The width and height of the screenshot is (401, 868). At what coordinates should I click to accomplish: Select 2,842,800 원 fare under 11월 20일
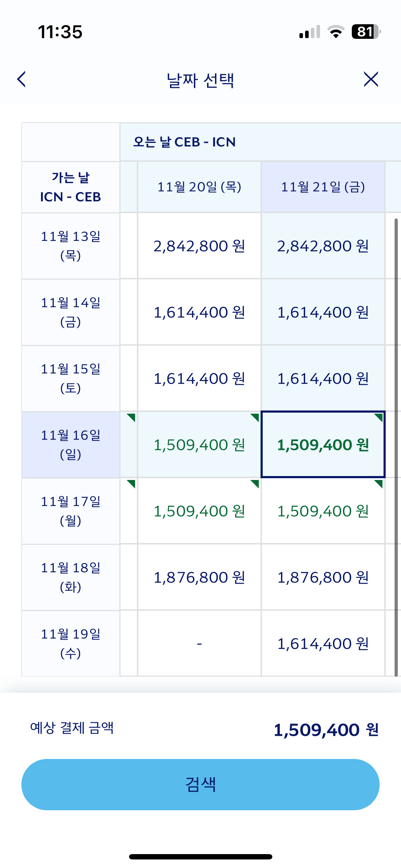pyautogui.click(x=199, y=246)
